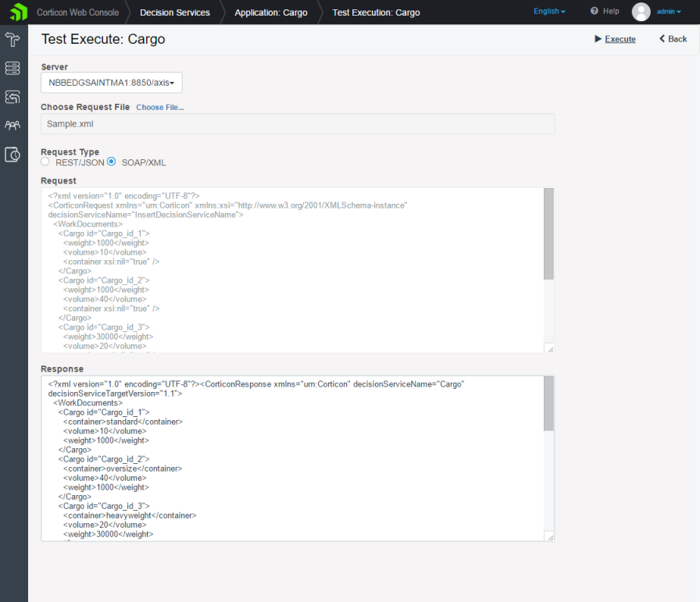Viewport: 700px width, 602px height.
Task: Select the SOAP/XML request type
Action: (111, 162)
